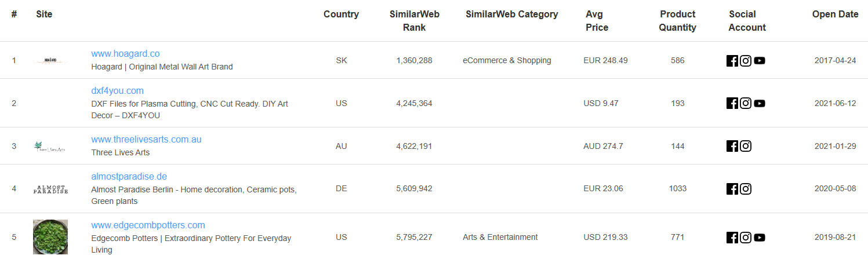Screen dimensions: 868x259
Task: Open dxf4you.com's Facebook icon
Action: 732,103
